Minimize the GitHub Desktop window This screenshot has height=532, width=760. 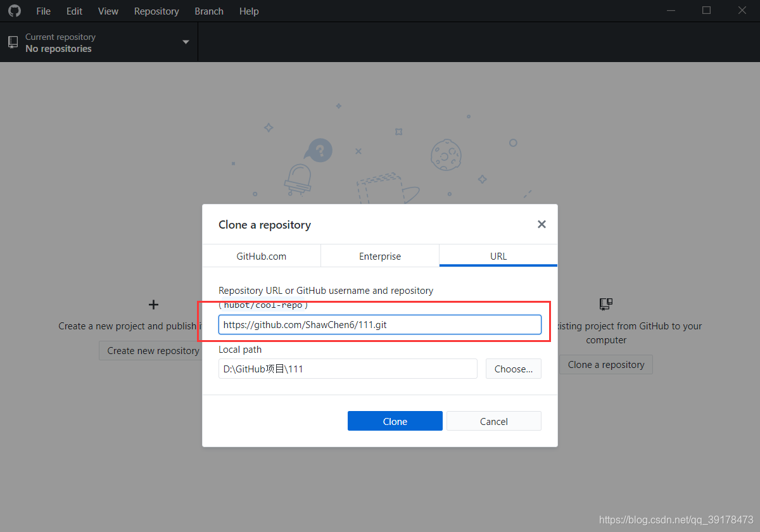(x=671, y=11)
